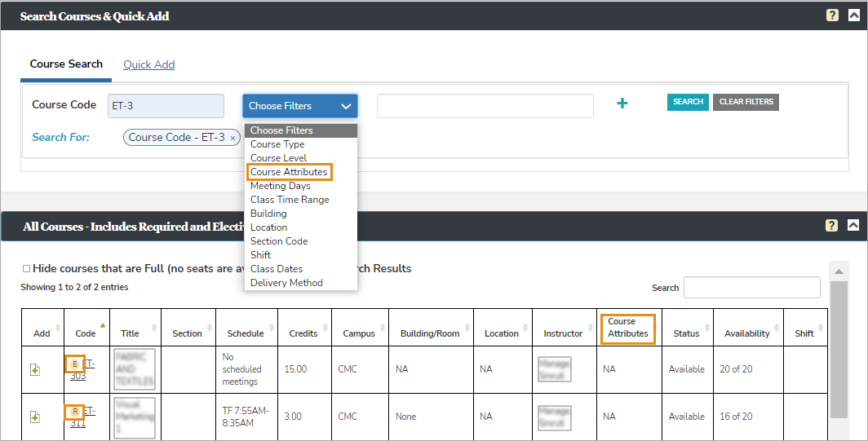868x441 pixels.
Task: Click the help icon in Search Courses header
Action: [x=831, y=15]
